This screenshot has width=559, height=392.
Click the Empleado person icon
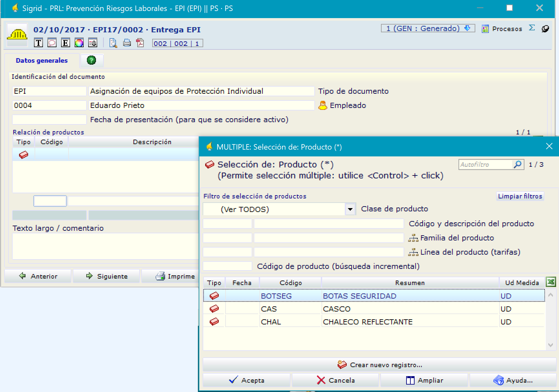(x=322, y=105)
